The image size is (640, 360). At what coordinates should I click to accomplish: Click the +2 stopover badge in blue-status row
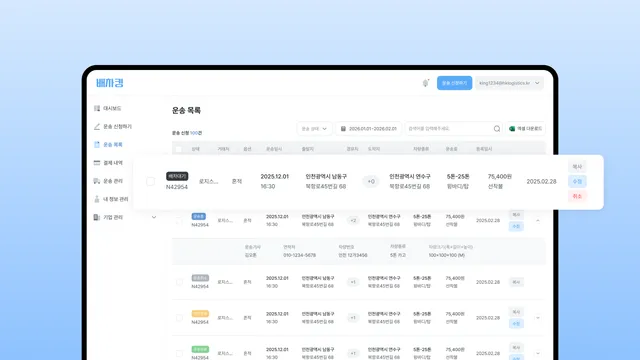tap(353, 220)
